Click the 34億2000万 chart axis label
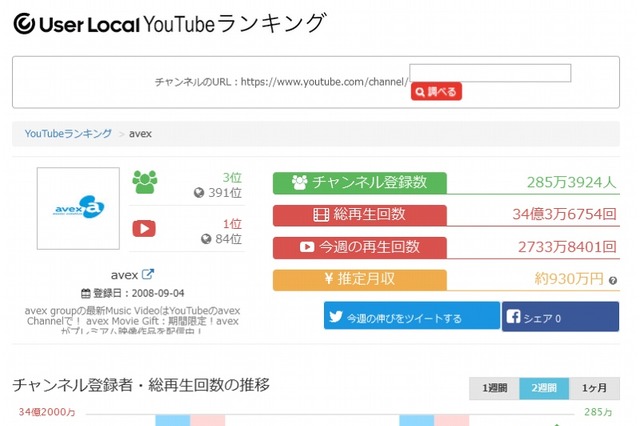 [47, 412]
